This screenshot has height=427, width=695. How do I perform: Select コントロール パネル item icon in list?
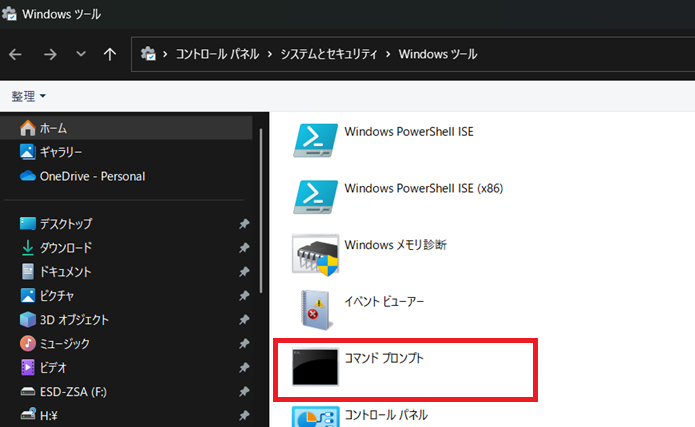pos(315,417)
